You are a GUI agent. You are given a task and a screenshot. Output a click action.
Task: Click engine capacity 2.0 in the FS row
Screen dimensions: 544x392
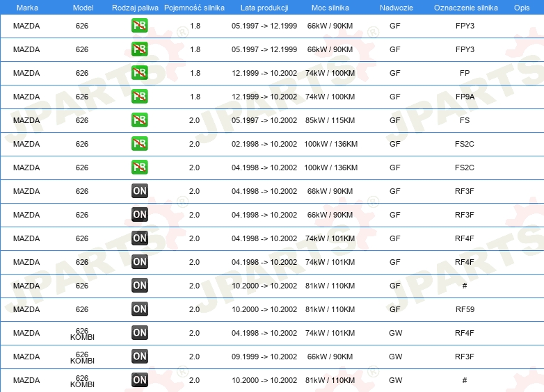pyautogui.click(x=194, y=120)
